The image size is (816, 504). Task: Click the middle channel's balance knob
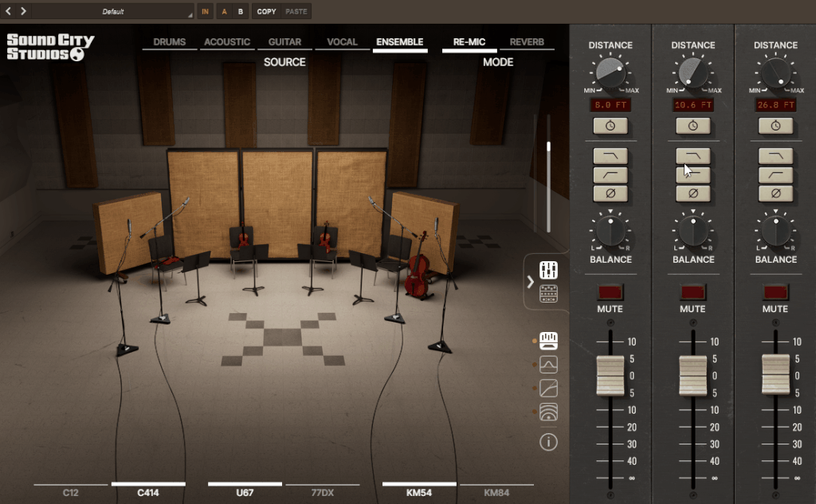[x=692, y=232]
